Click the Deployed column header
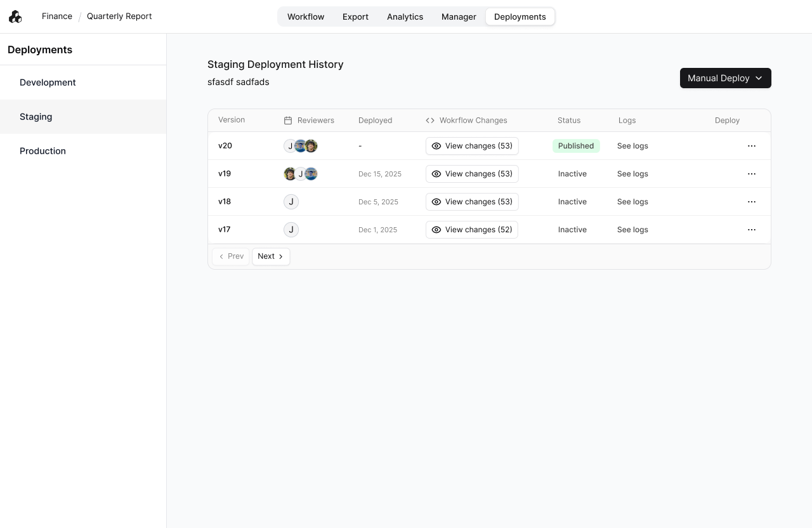The image size is (812, 528). pos(375,121)
